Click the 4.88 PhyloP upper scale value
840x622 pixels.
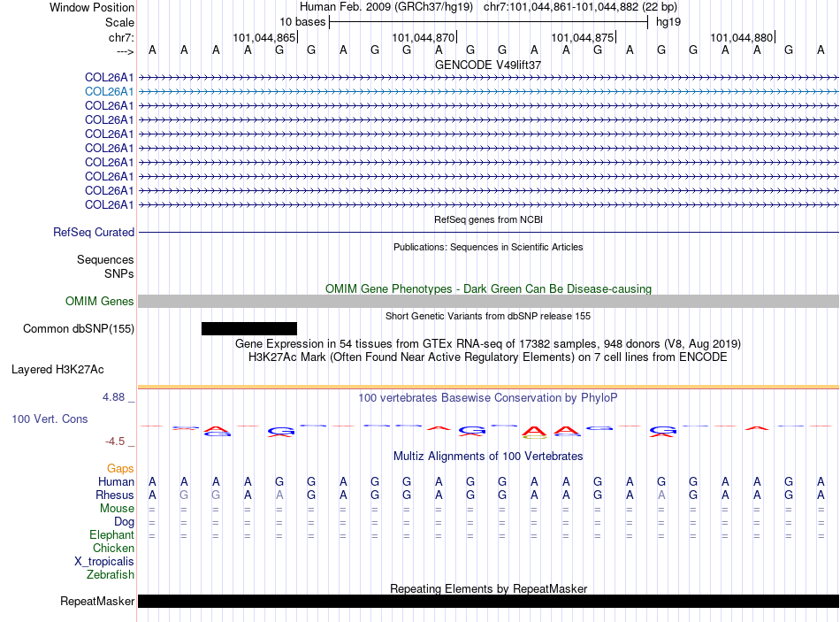pos(114,397)
